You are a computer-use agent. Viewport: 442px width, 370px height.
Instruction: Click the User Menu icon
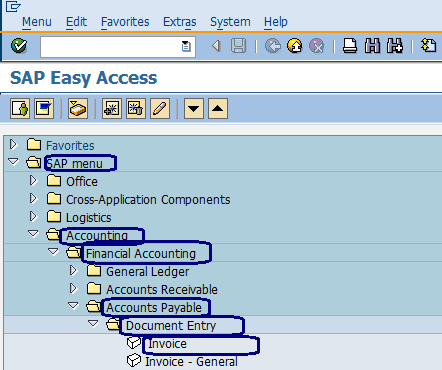(20, 108)
